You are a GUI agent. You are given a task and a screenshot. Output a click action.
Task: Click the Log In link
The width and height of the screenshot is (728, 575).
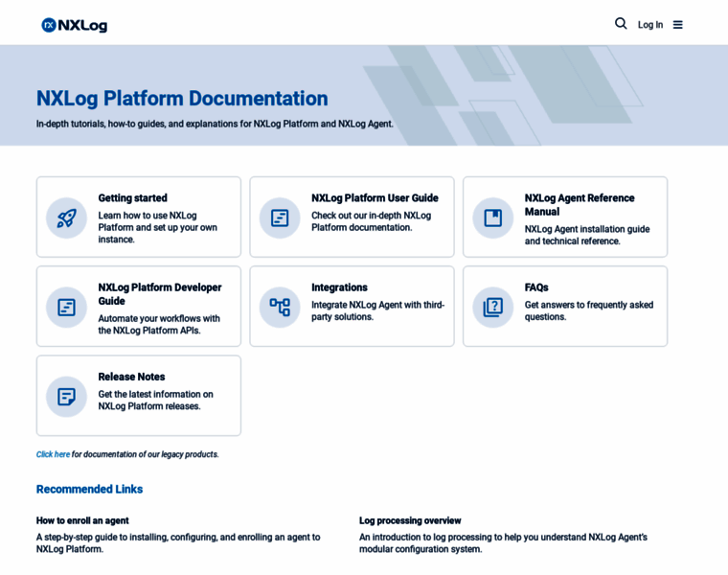[650, 25]
